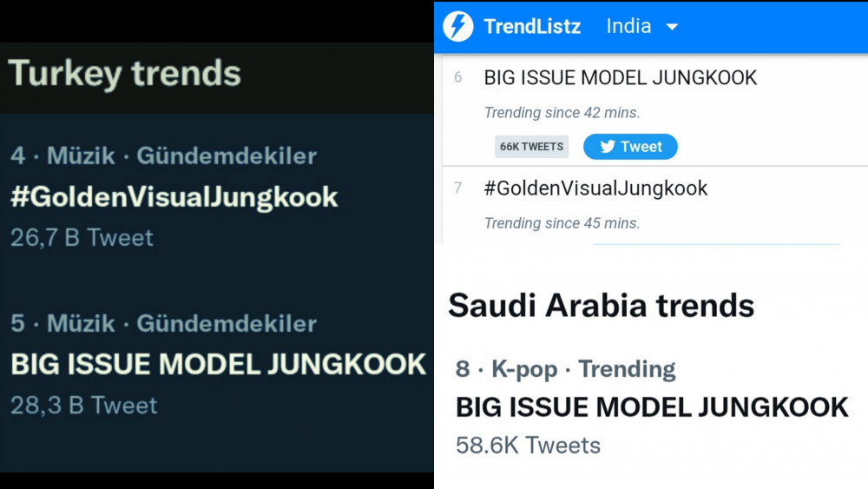Click the Twitter bird icon in Tweet button

608,147
